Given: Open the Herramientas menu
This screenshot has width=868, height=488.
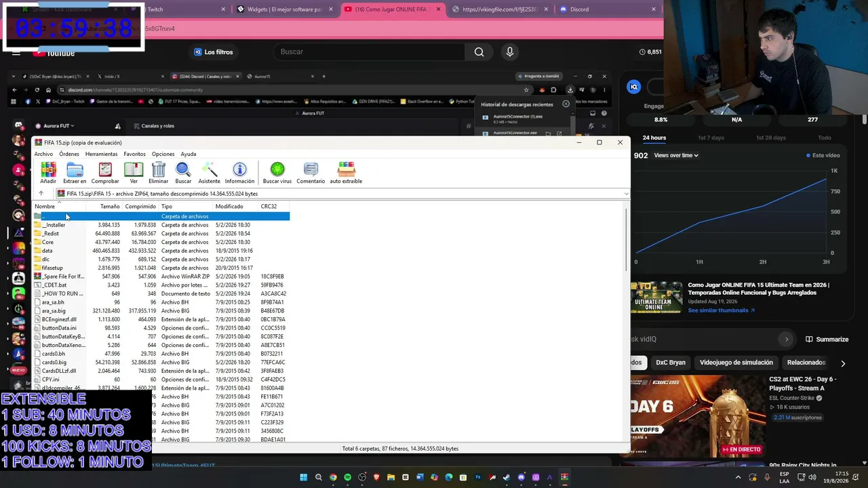Looking at the screenshot, I should coord(102,154).
